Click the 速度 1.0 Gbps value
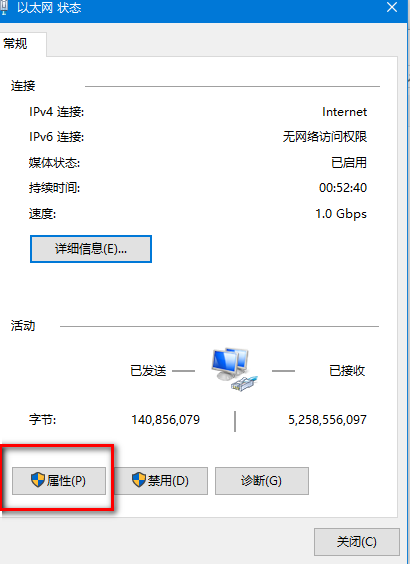Viewport: 410px width, 564px height. pos(341,214)
